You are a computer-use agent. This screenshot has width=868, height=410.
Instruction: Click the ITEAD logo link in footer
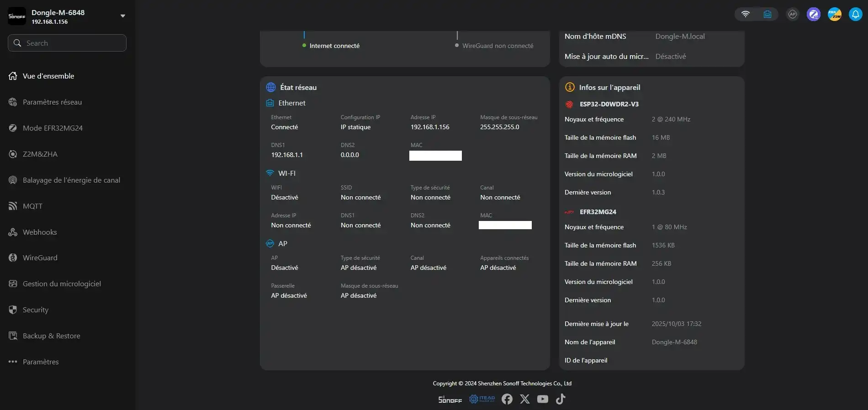coord(482,399)
